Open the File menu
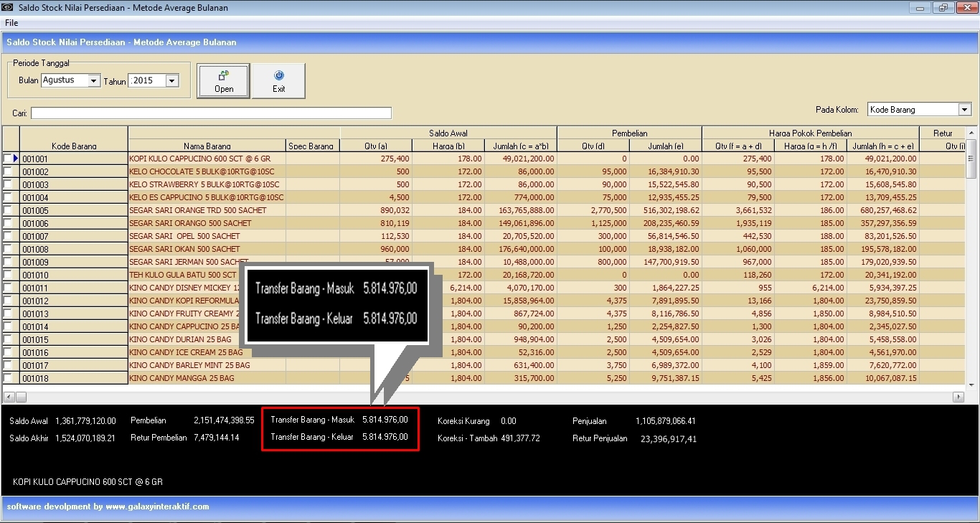This screenshot has width=980, height=523. coord(11,23)
